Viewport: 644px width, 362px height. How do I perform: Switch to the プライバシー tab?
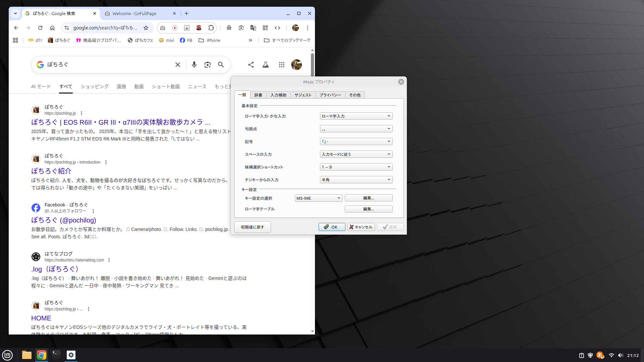click(330, 95)
